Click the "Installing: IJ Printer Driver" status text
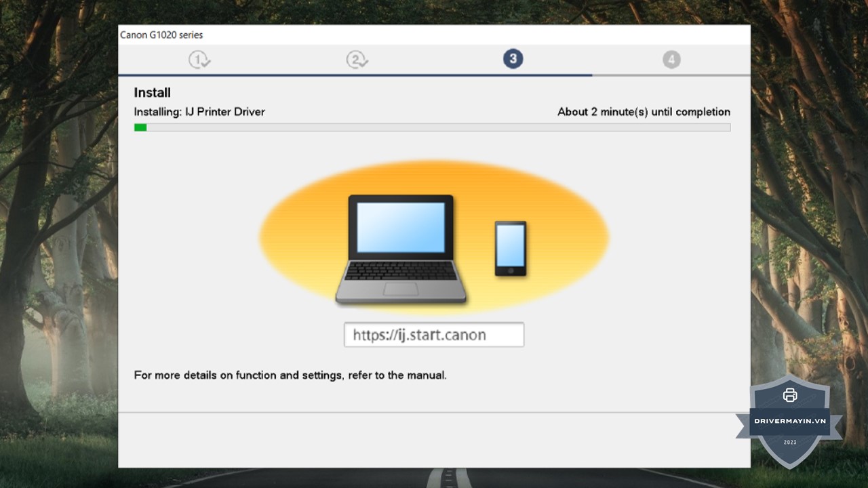This screenshot has width=868, height=488. point(199,112)
